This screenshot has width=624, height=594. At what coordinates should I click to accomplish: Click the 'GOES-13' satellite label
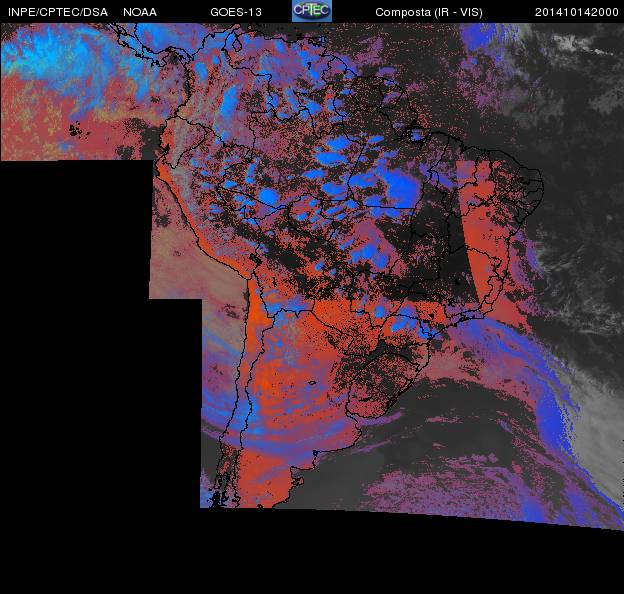(x=236, y=12)
